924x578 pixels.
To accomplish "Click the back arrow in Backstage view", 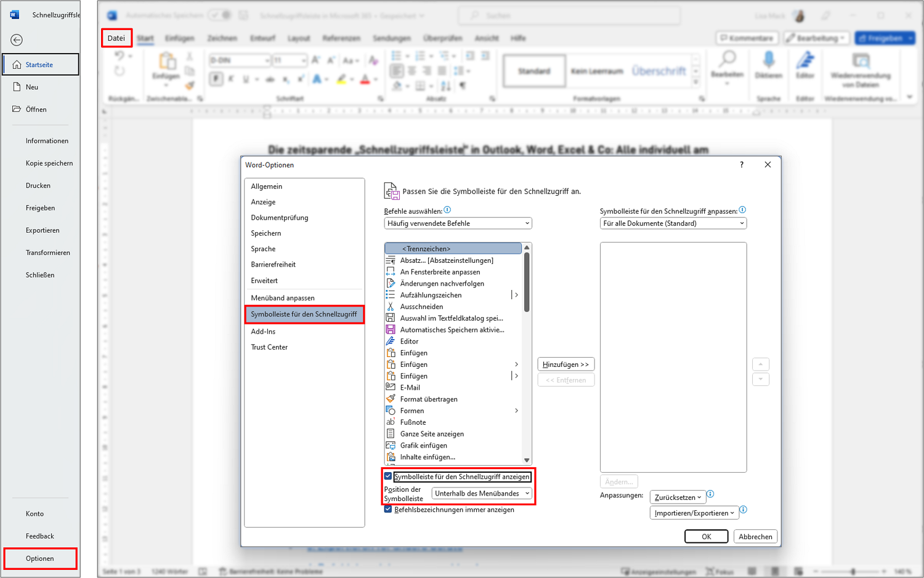I will [x=17, y=40].
